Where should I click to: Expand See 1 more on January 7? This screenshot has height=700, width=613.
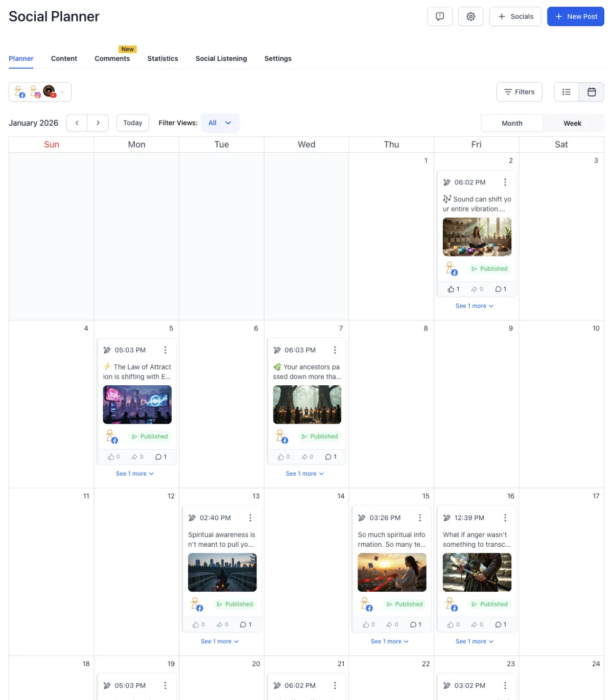coord(305,474)
